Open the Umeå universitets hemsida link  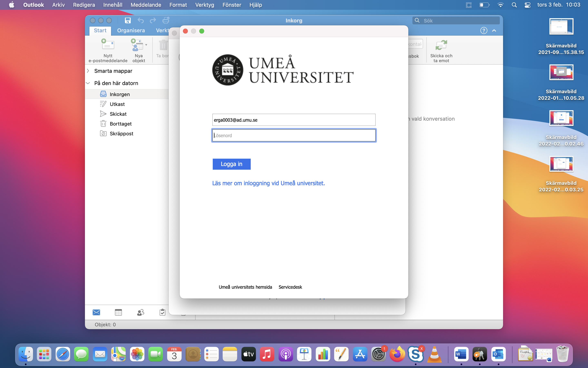tap(245, 287)
